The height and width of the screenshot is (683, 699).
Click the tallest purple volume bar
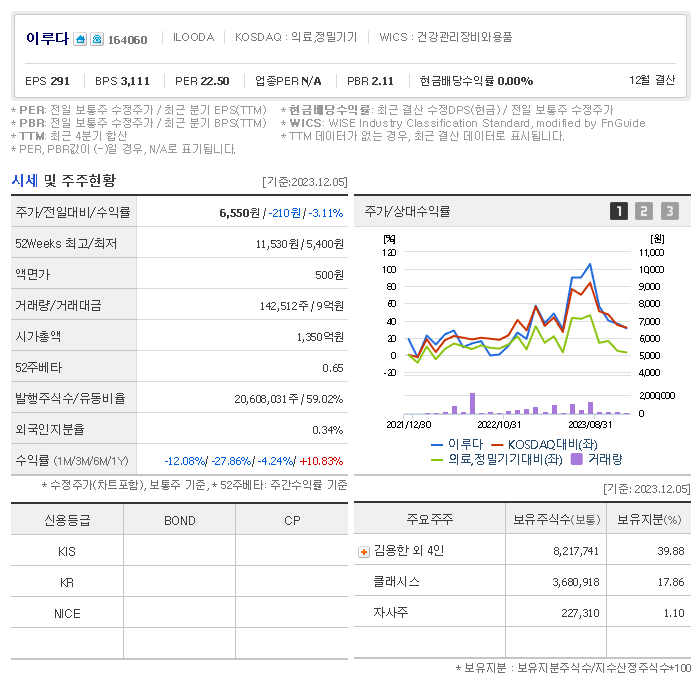click(x=473, y=403)
